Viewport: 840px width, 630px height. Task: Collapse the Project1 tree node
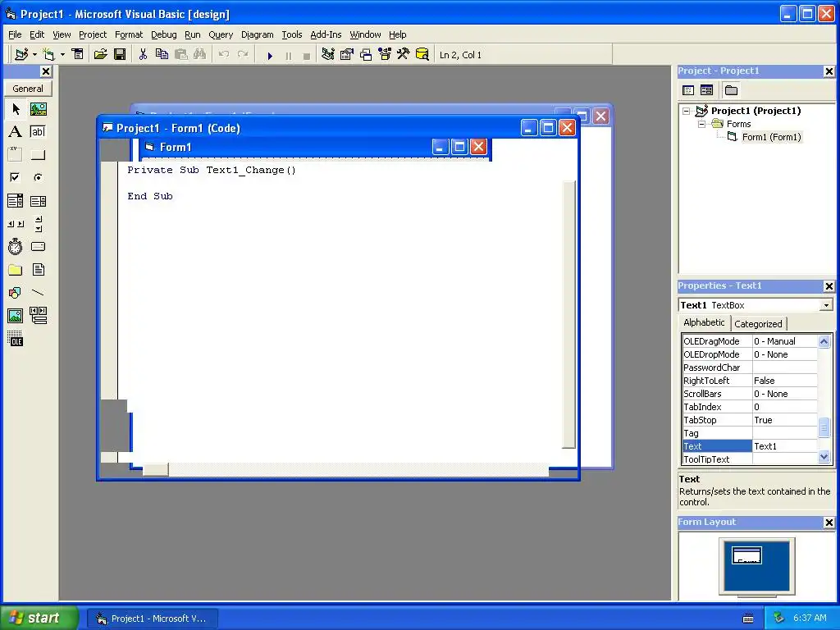pos(687,111)
